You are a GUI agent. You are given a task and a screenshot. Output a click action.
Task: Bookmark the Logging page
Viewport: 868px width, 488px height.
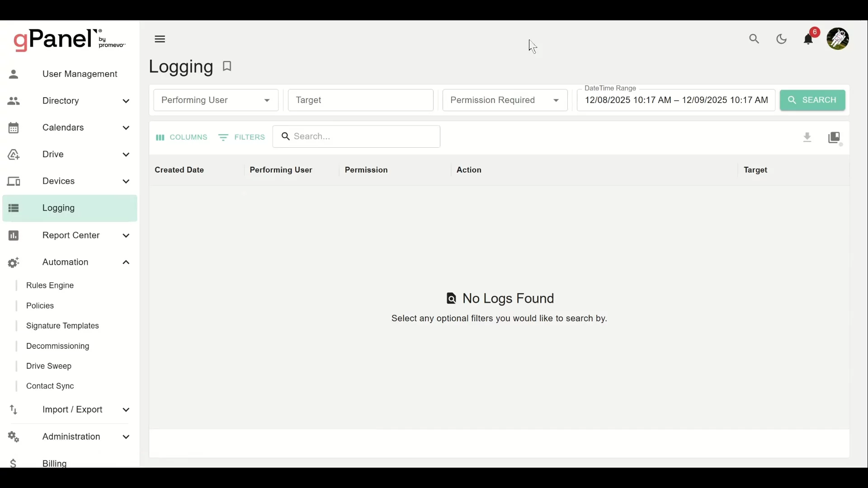click(227, 66)
